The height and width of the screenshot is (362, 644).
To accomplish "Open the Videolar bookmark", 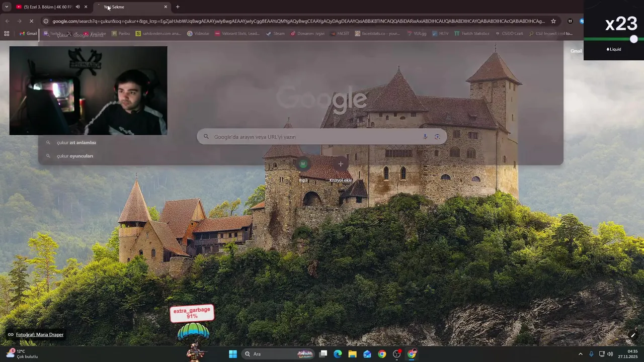I will [198, 34].
